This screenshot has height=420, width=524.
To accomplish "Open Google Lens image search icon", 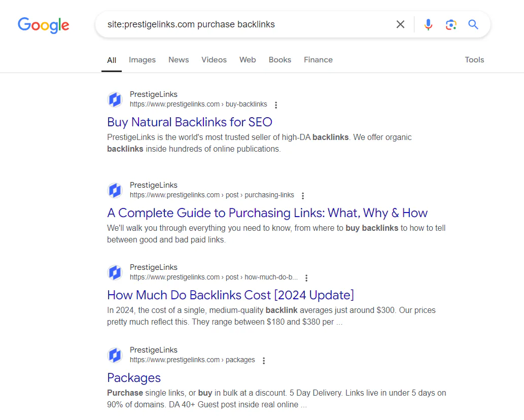I will 451,24.
